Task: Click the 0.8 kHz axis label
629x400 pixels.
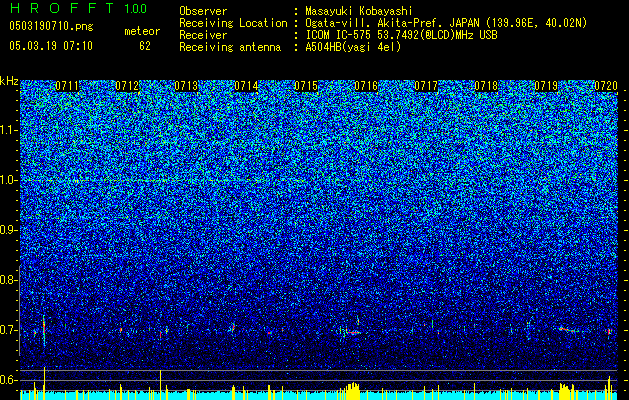Action: (7, 280)
